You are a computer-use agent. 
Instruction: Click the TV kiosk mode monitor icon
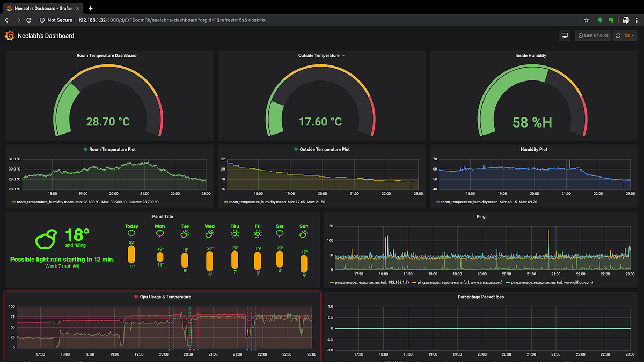564,35
